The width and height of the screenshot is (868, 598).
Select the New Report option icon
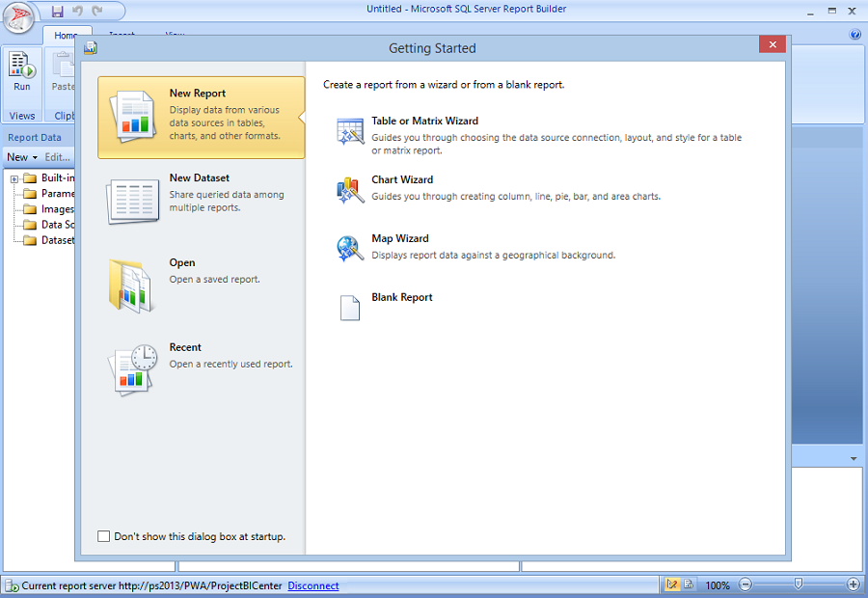pyautogui.click(x=132, y=117)
